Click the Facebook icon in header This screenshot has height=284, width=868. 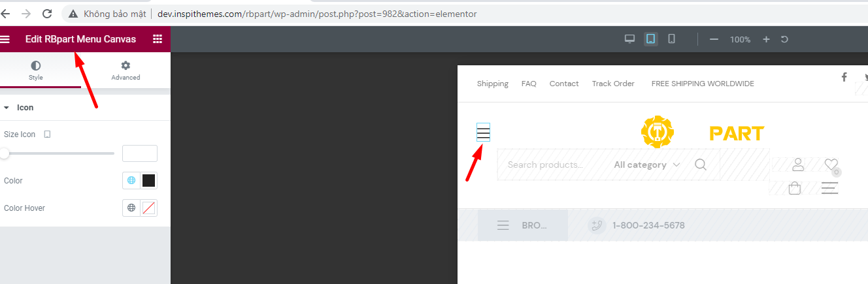tap(844, 77)
